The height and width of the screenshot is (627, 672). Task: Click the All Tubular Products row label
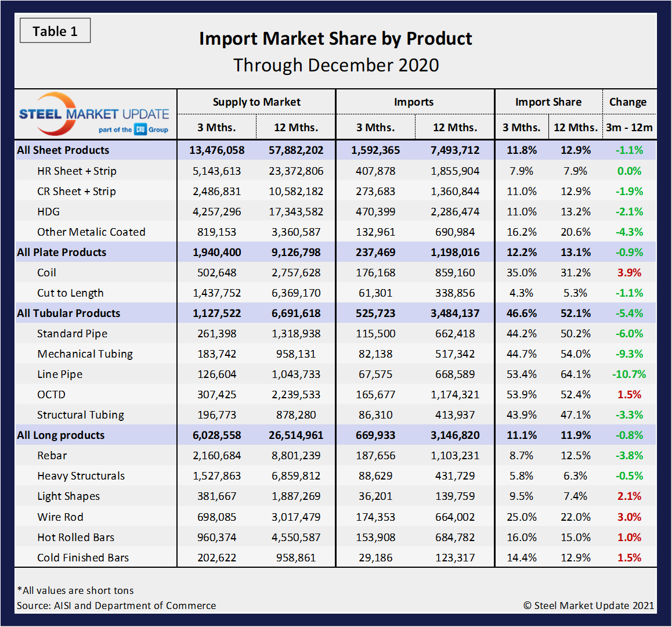pos(68,313)
